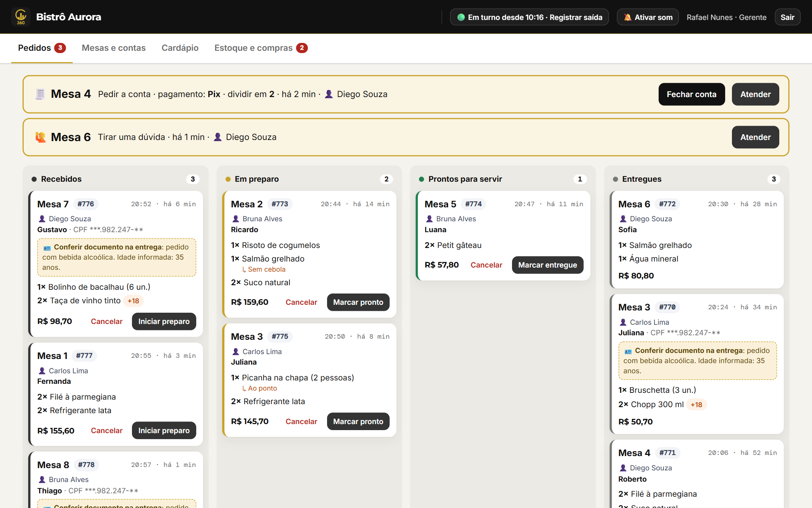Enable sound with Ativar som
This screenshot has height=508, width=812.
(648, 17)
